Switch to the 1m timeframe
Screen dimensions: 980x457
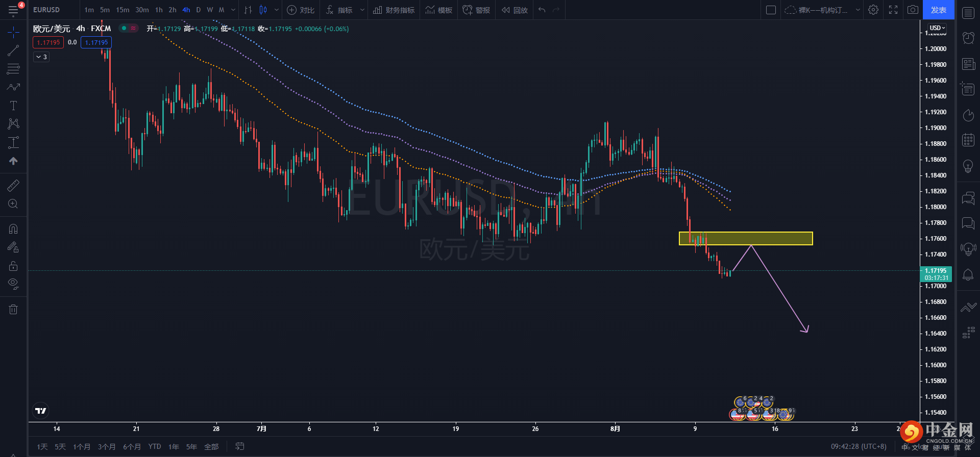[89, 10]
